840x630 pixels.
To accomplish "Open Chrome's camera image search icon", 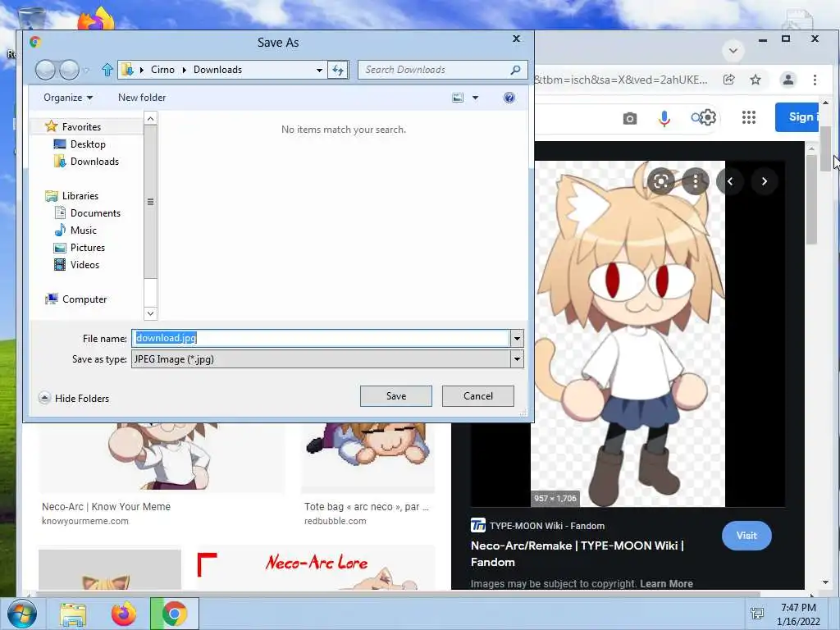I will tap(630, 118).
